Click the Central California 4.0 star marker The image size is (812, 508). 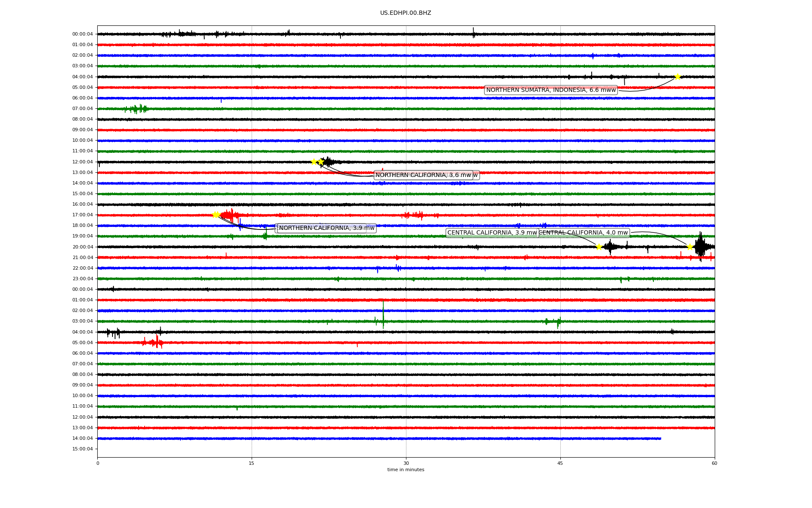pyautogui.click(x=690, y=247)
